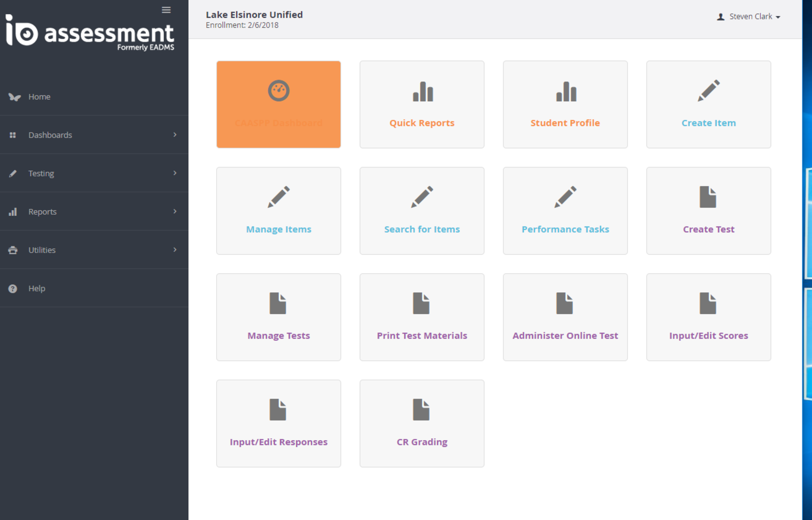
Task: Click the iO assessment logo
Action: point(90,33)
